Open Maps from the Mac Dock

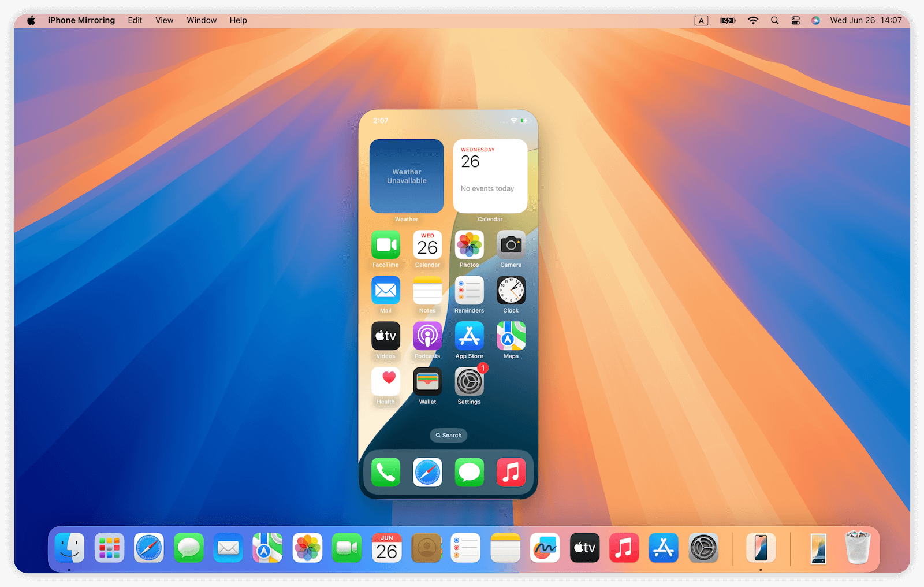pyautogui.click(x=268, y=548)
